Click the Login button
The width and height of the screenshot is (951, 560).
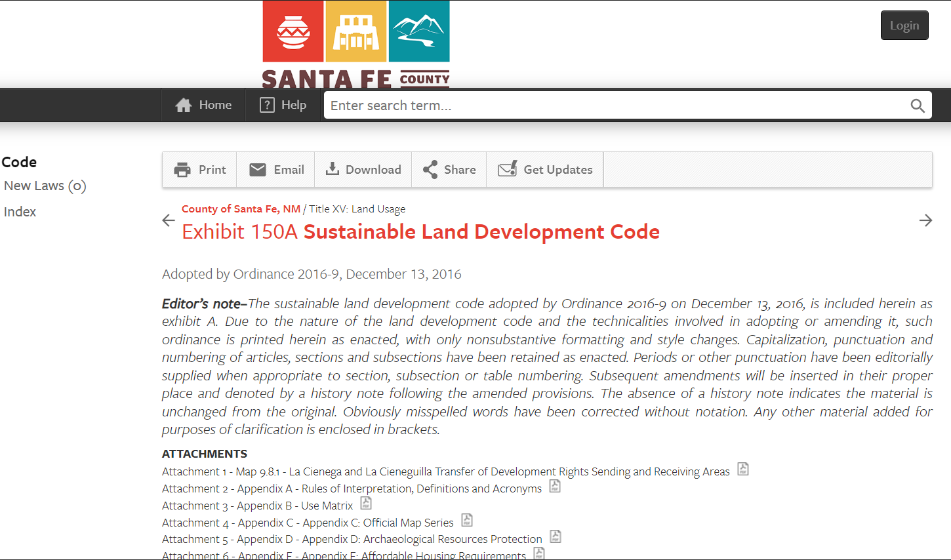point(904,25)
